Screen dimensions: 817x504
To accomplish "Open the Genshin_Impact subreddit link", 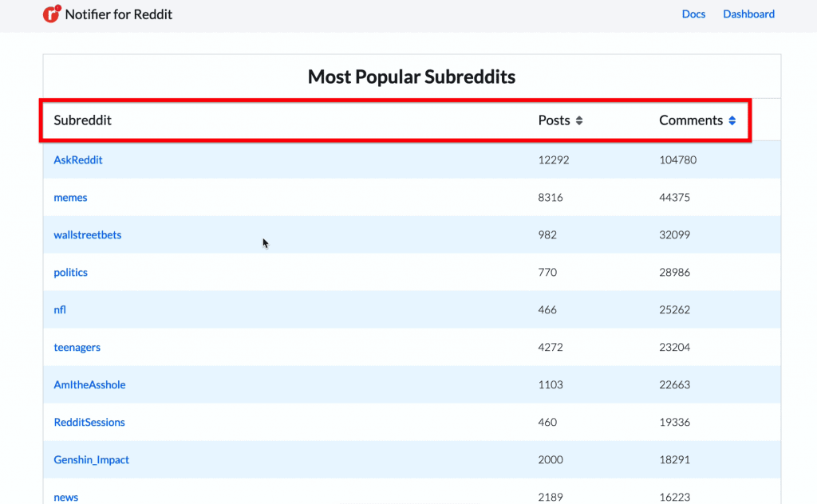I will (x=92, y=460).
